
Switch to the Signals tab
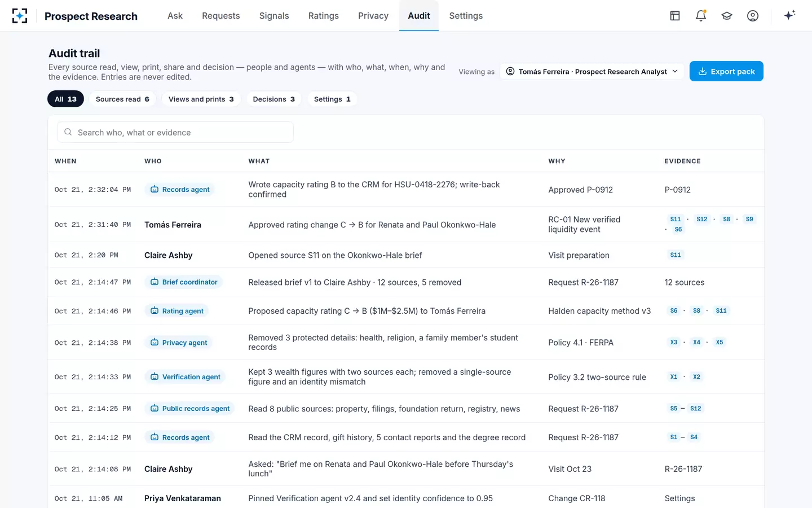(x=274, y=16)
